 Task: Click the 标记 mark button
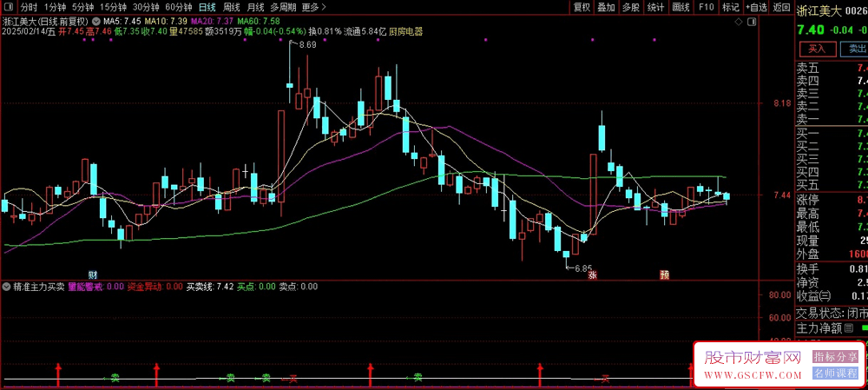coord(731,7)
